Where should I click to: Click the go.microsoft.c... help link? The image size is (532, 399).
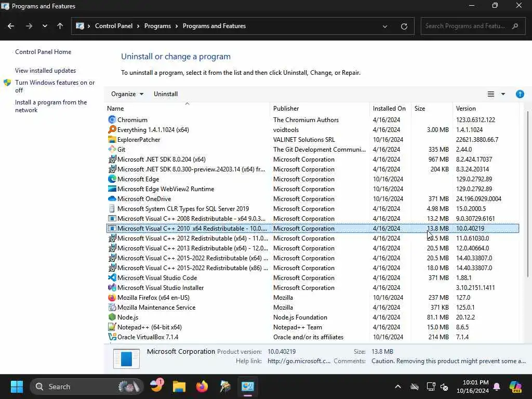coord(299,361)
